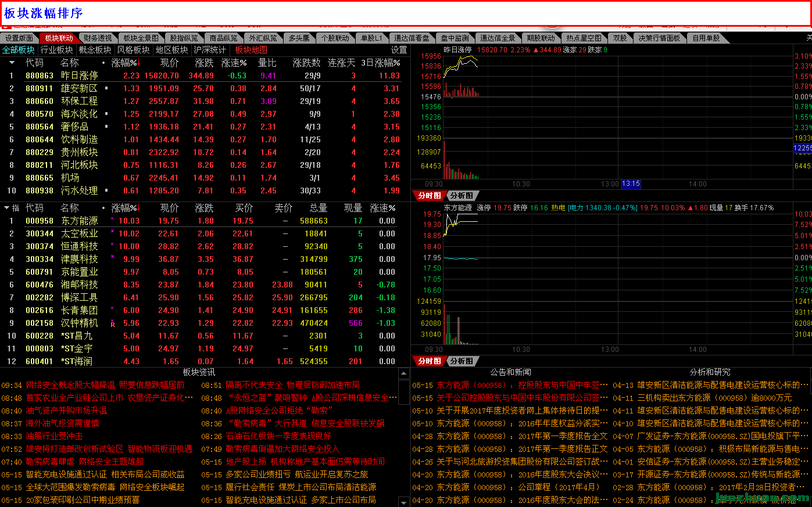Switch to the 股指纵览 tab
The height and width of the screenshot is (507, 812).
point(184,38)
